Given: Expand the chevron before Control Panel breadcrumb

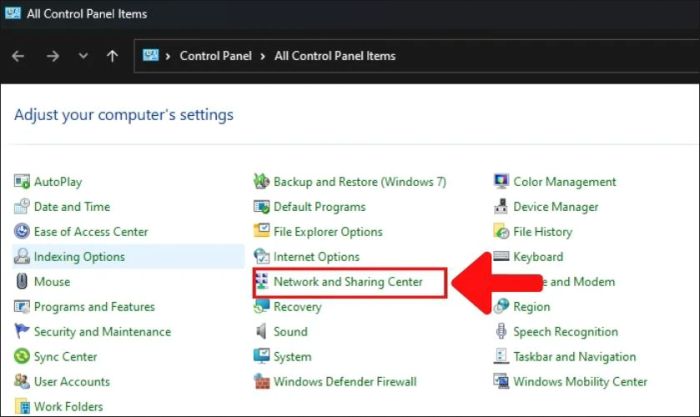Looking at the screenshot, I should click(x=170, y=56).
